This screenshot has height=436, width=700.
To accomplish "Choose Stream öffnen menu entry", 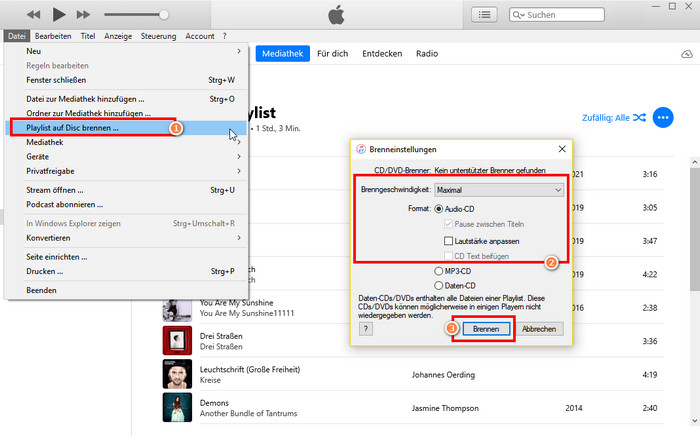I will tap(127, 190).
